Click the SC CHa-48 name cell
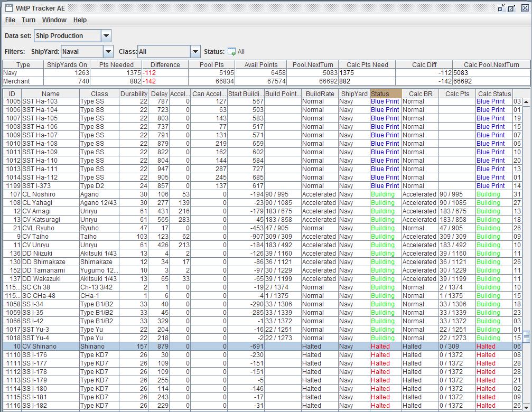 click(51, 295)
